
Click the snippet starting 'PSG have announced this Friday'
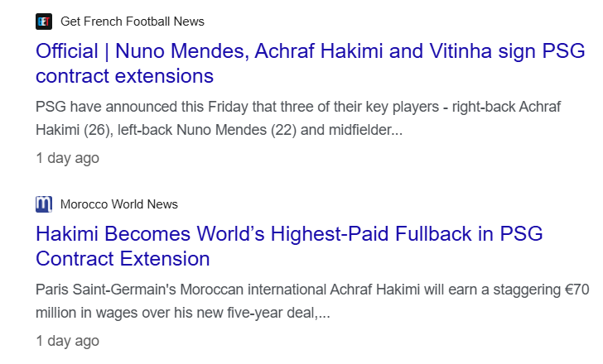[x=298, y=118]
